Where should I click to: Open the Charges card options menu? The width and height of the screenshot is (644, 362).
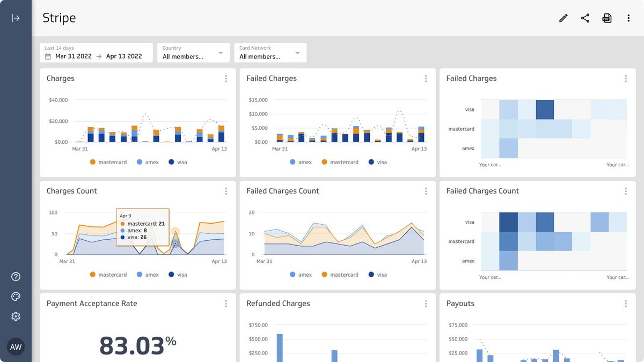(226, 79)
